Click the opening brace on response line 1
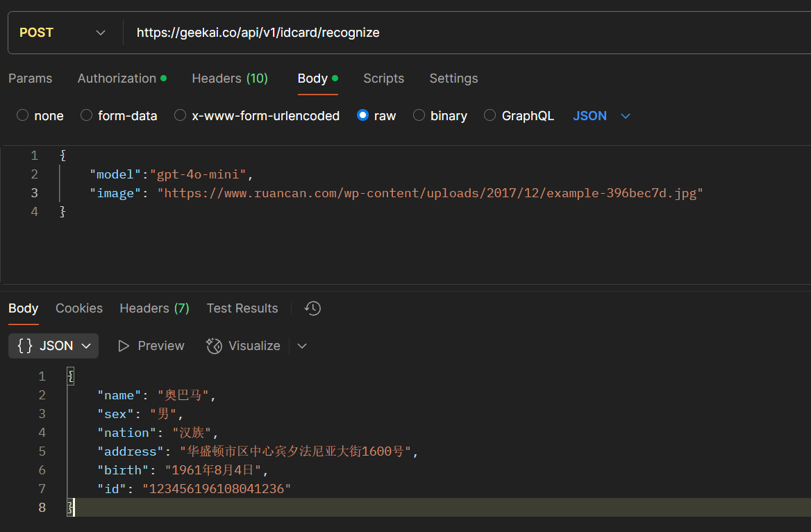This screenshot has width=811, height=532. point(70,376)
